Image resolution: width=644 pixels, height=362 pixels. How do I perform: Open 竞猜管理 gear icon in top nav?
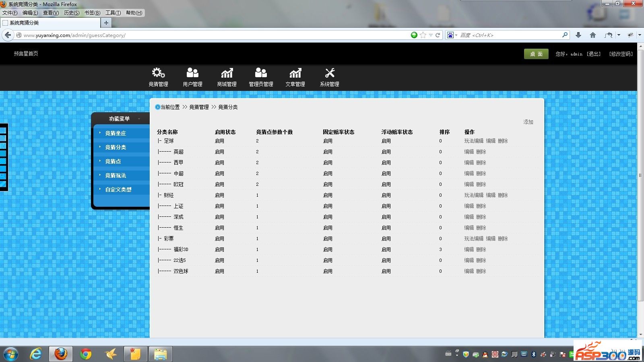(158, 73)
